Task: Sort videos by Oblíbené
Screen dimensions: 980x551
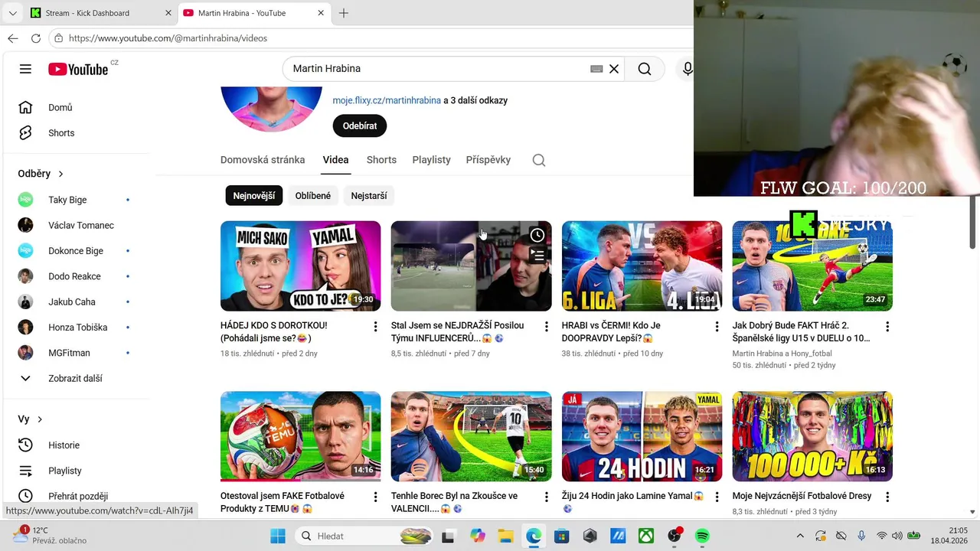Action: pyautogui.click(x=313, y=196)
